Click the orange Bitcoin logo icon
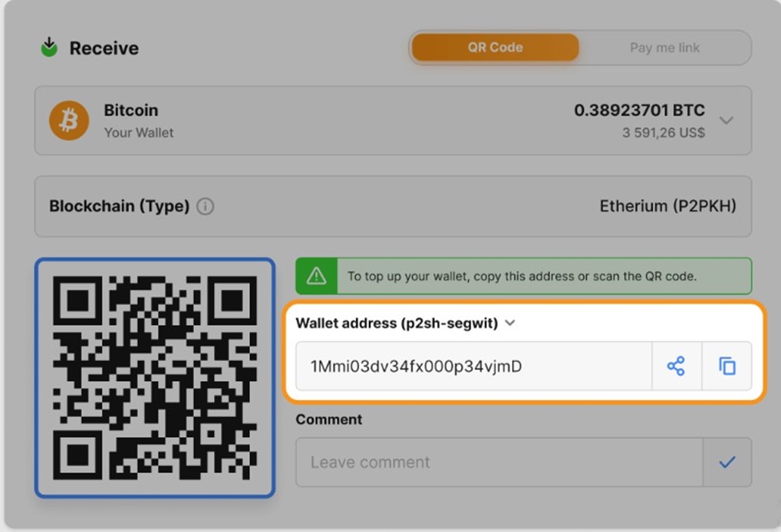781x532 pixels. pyautogui.click(x=69, y=121)
